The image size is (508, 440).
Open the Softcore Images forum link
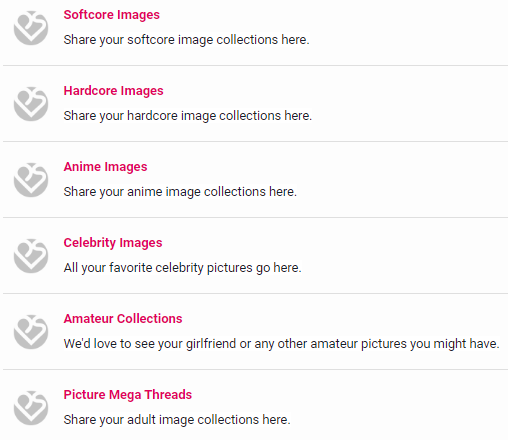[x=112, y=15]
